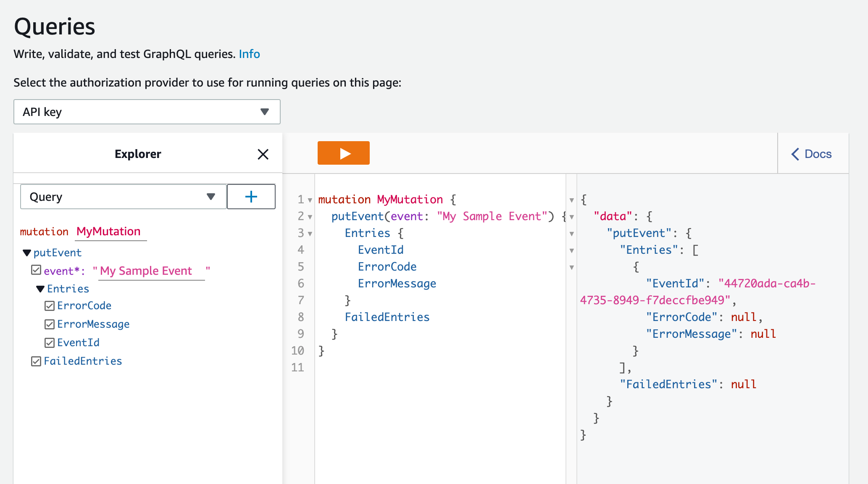Open the Docs panel
868x484 pixels.
coord(812,154)
